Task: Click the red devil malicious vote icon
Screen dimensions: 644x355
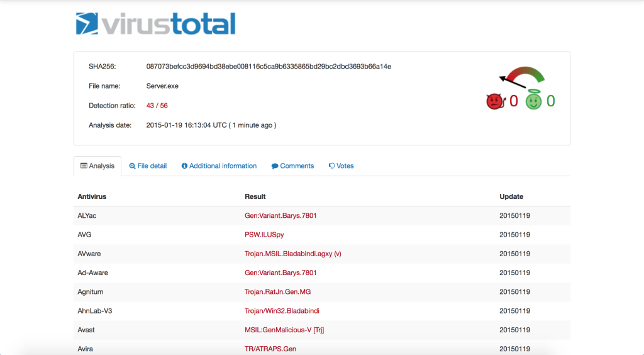Action: click(x=494, y=101)
